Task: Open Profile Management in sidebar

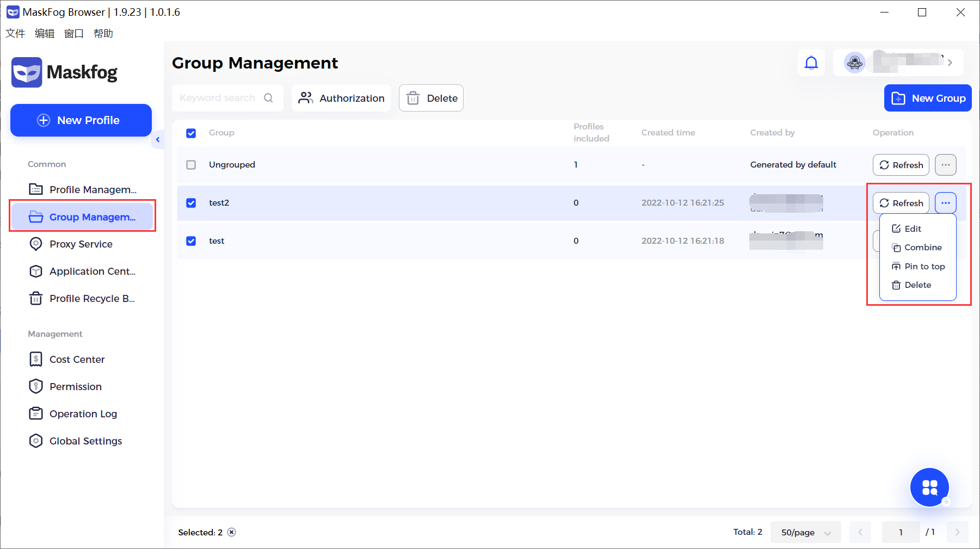Action: pos(82,189)
